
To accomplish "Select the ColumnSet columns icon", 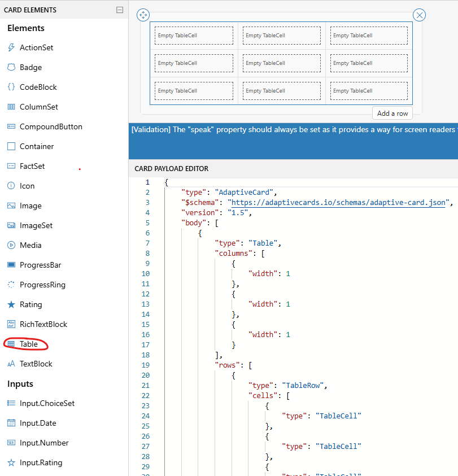I will 11,107.
